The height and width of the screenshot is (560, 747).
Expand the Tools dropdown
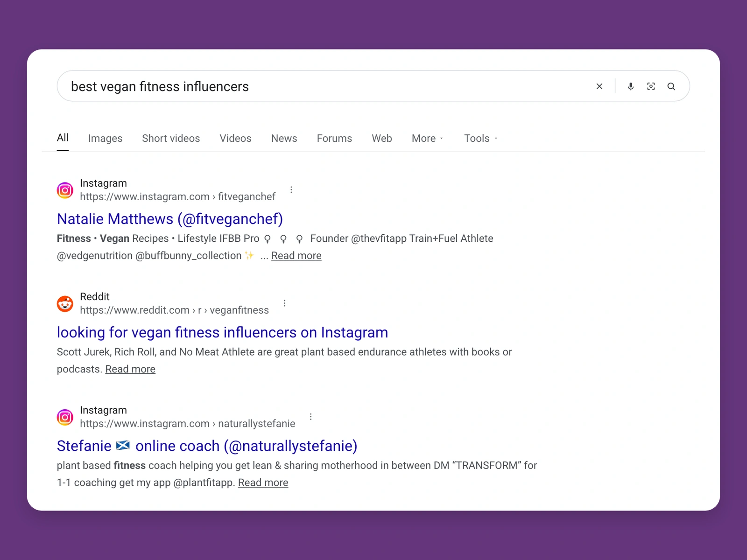(481, 138)
